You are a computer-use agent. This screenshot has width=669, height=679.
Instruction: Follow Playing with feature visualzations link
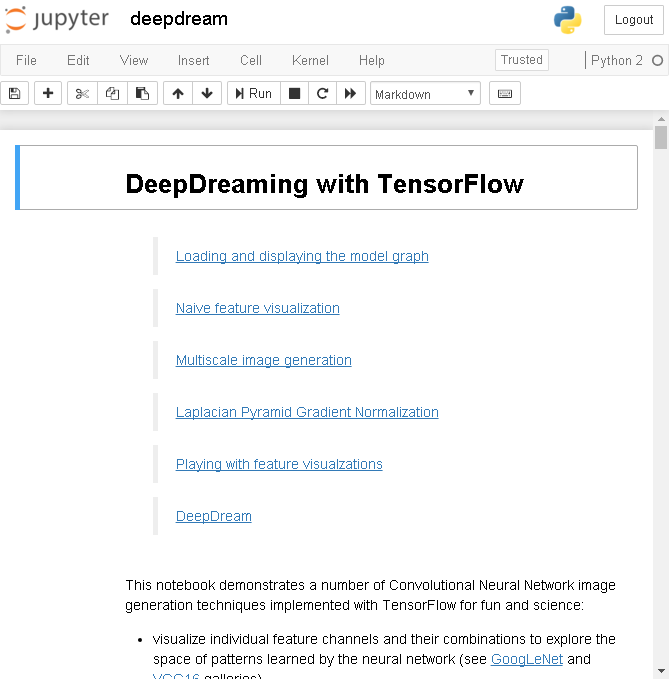coord(279,464)
